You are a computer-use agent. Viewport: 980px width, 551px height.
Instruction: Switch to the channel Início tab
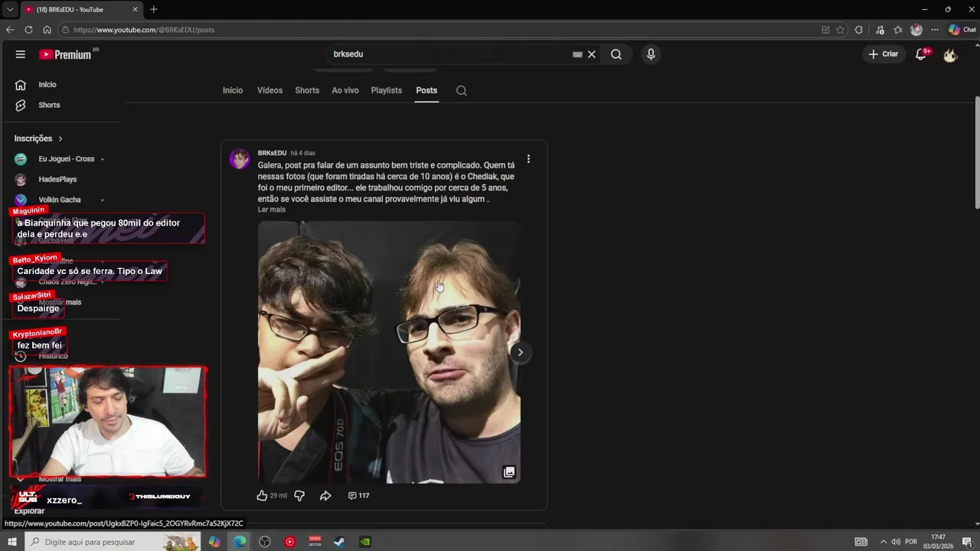pos(233,90)
